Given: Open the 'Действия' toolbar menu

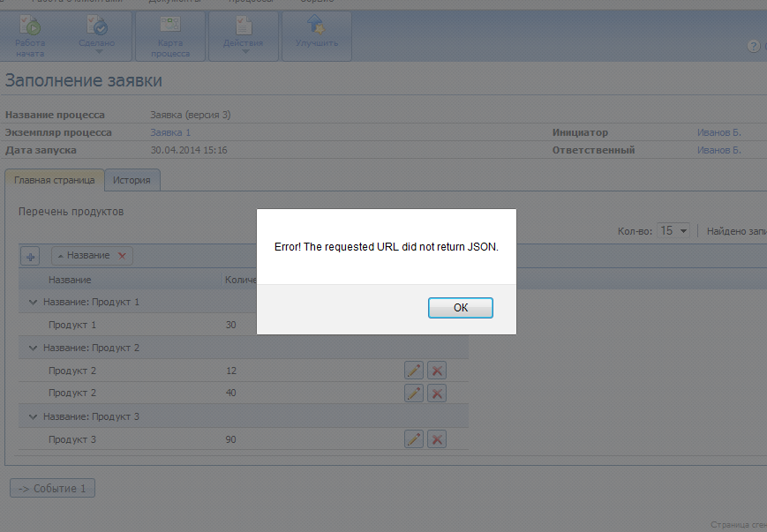Looking at the screenshot, I should coord(243,36).
